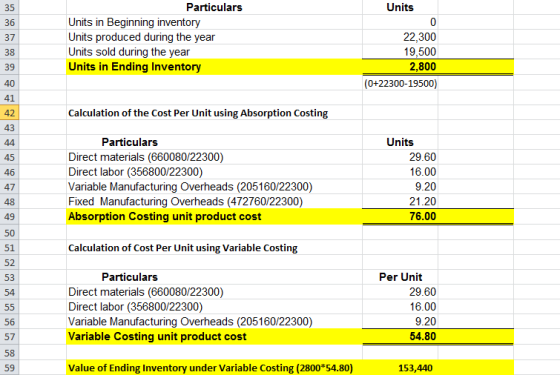560x375 pixels.
Task: Select row header 42
Action: click(9, 113)
